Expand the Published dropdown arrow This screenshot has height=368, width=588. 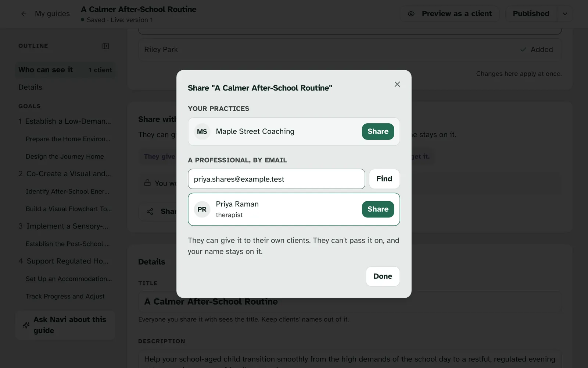[x=565, y=14]
